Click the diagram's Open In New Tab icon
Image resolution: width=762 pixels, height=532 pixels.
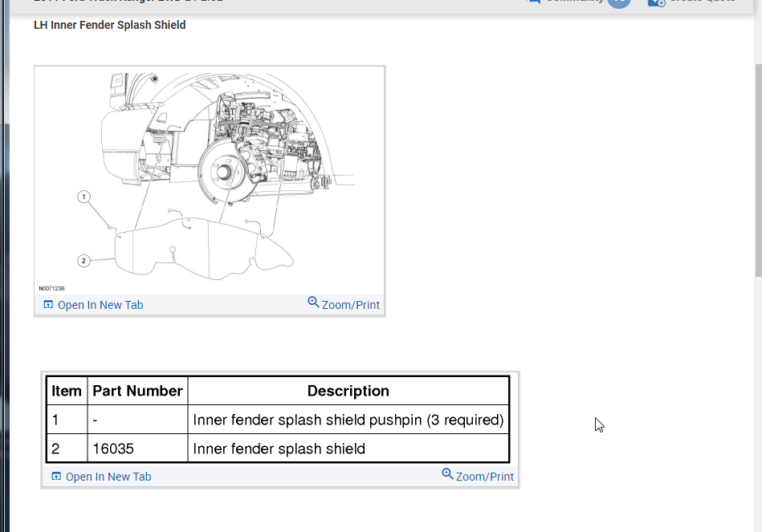48,305
